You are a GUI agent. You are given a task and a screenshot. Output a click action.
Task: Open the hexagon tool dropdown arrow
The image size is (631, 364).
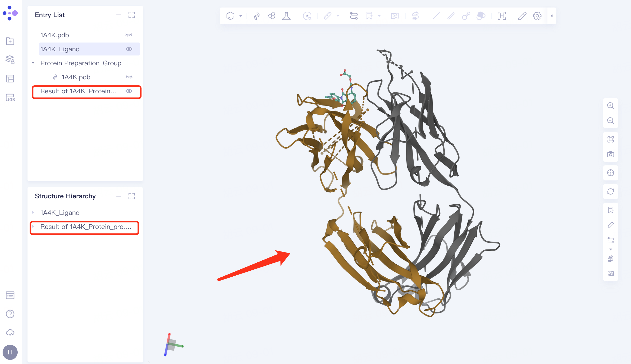[x=241, y=16]
